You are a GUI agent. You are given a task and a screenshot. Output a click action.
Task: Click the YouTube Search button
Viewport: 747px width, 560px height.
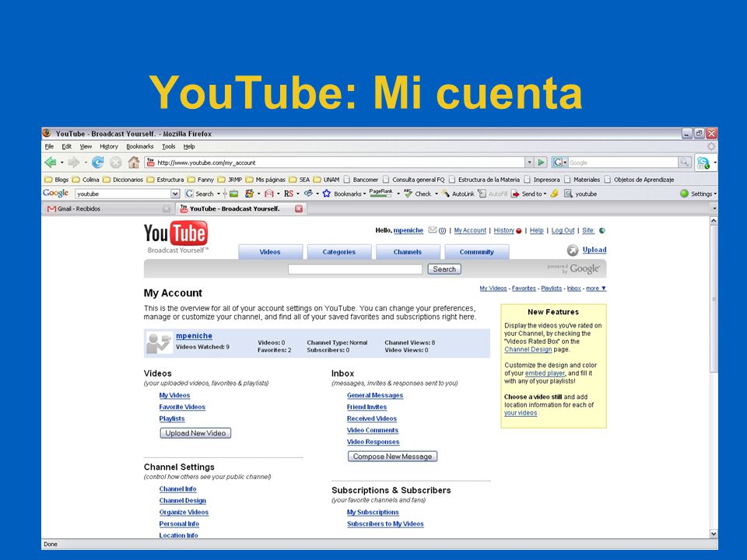click(x=444, y=269)
